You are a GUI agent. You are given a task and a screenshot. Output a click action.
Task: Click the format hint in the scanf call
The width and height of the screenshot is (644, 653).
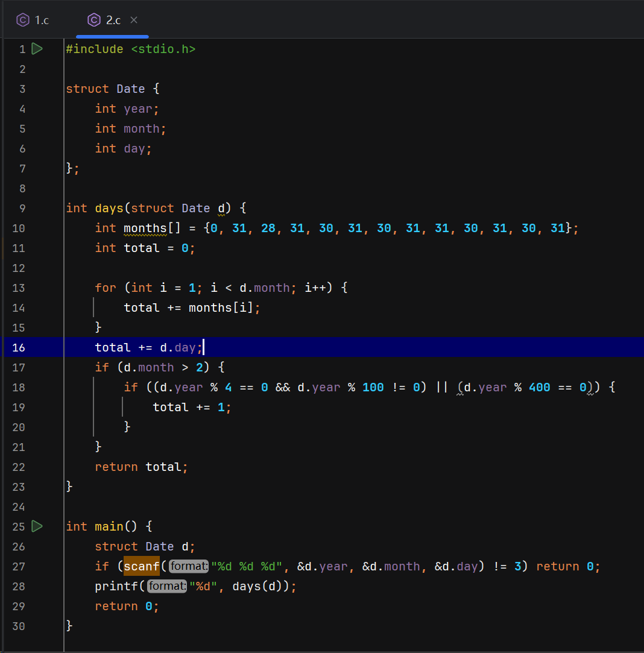pyautogui.click(x=188, y=567)
